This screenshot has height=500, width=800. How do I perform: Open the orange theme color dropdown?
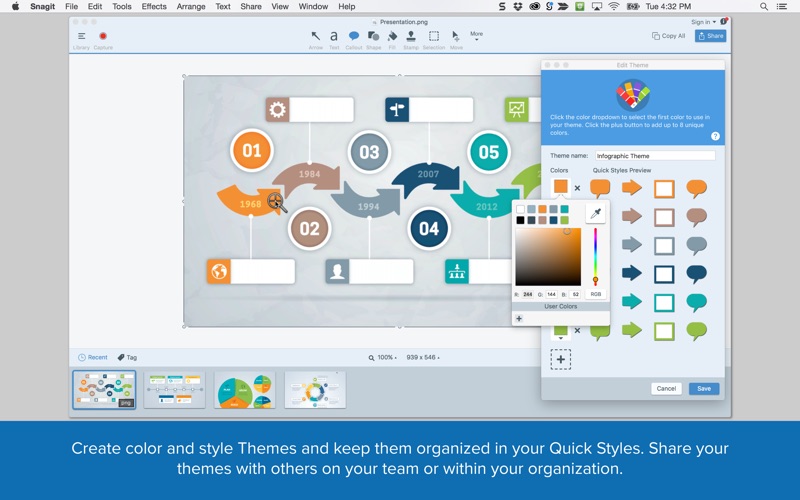pos(561,188)
